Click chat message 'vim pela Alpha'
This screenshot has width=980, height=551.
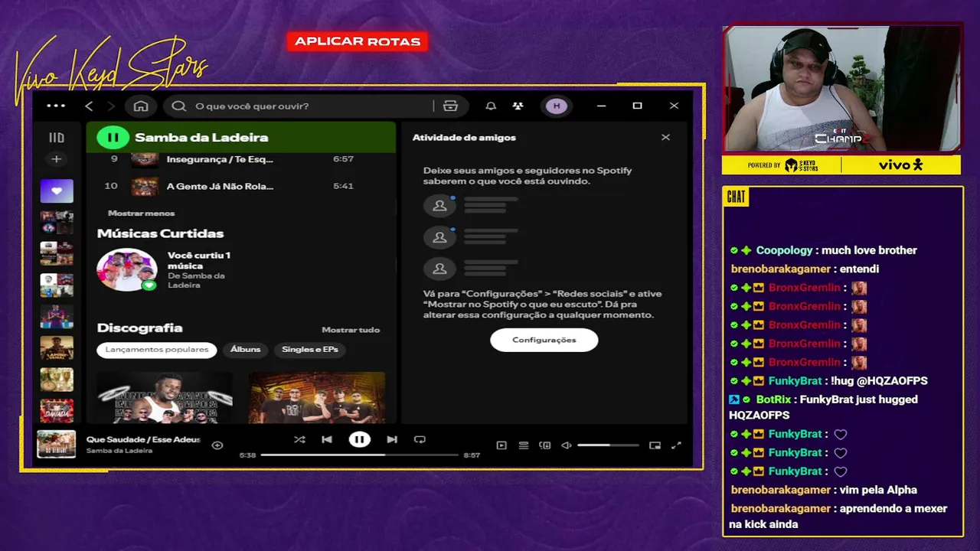pyautogui.click(x=878, y=490)
